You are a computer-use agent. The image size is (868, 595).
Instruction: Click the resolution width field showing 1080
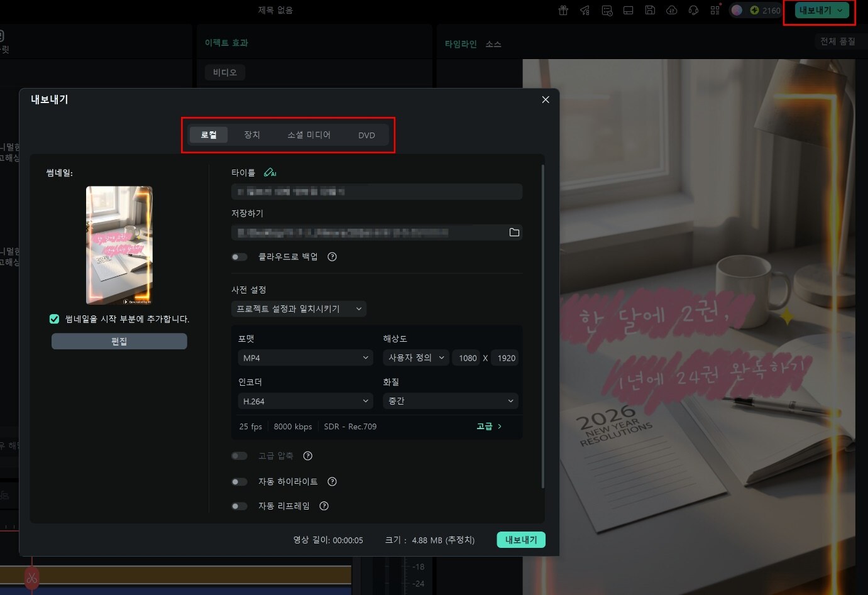click(467, 358)
